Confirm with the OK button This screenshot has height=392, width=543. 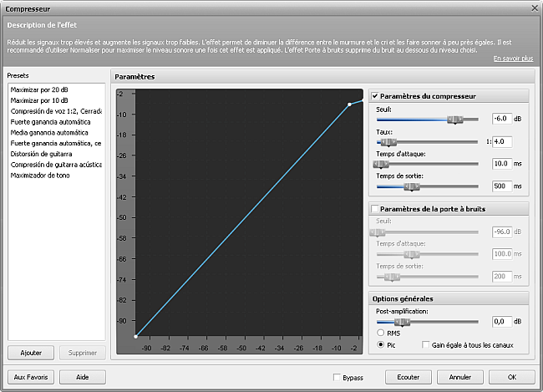pos(511,377)
